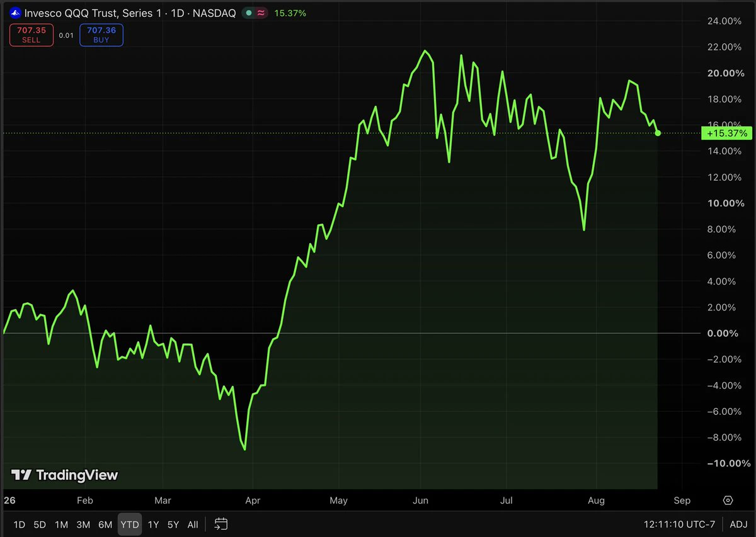Viewport: 756px width, 537px height.
Task: Click the pink approximate data indicator icon
Action: [x=261, y=13]
